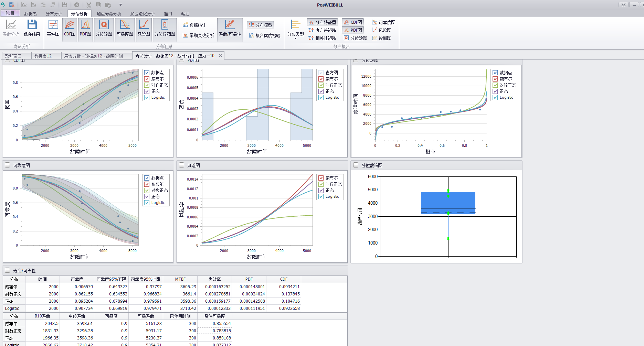Click the blue box in the box plot
The height and width of the screenshot is (346, 644).
448,203
